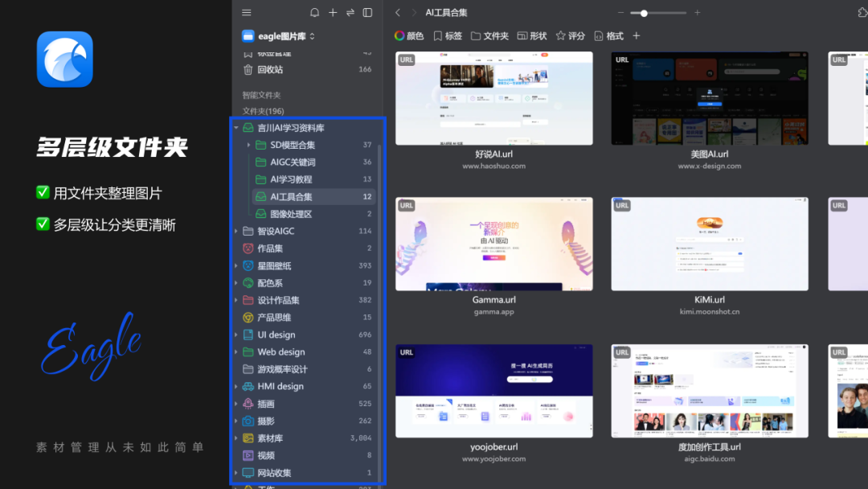
Task: Filter by 文件夹 folder
Action: [489, 36]
